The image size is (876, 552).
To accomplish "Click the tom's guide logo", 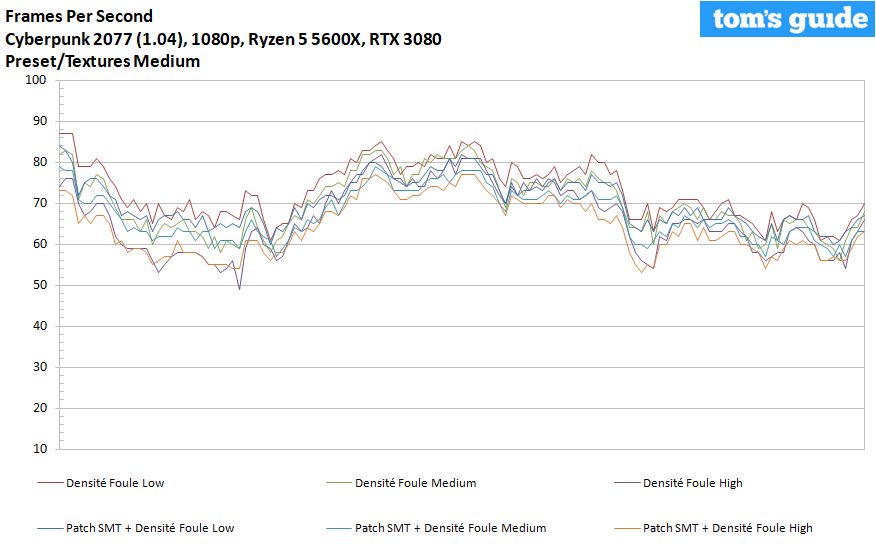I will 787,19.
